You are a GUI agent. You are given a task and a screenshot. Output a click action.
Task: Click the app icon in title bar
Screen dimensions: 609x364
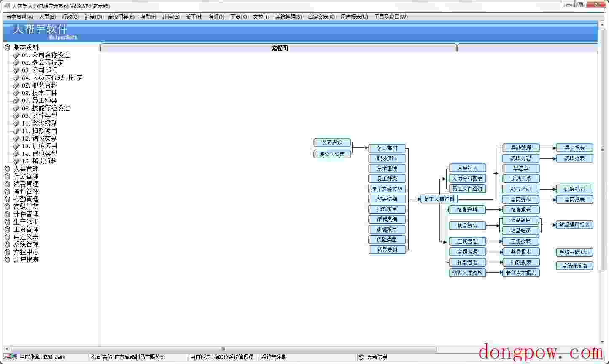pyautogui.click(x=7, y=6)
